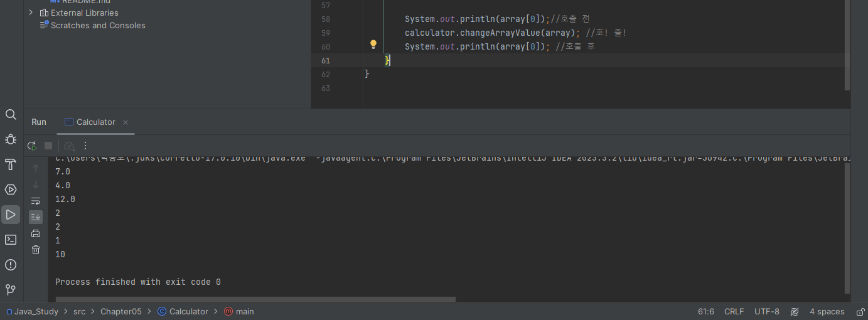Click the yellow light bulb intention icon

(x=373, y=45)
